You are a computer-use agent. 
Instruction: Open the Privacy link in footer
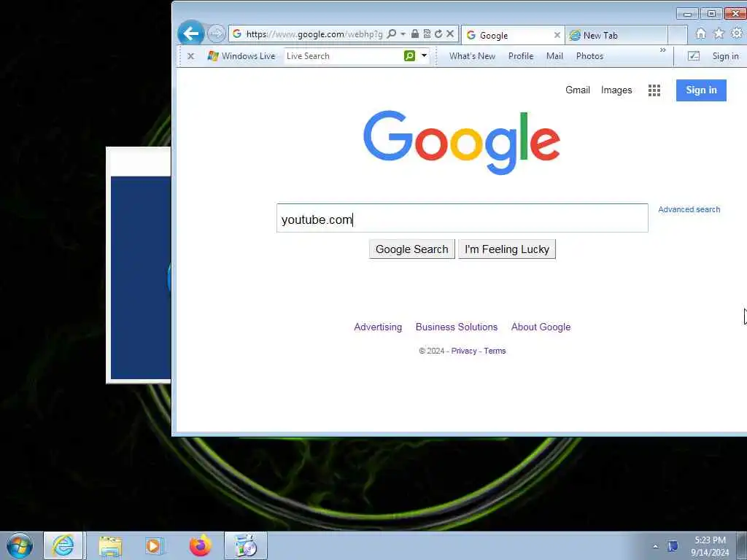[x=464, y=351]
